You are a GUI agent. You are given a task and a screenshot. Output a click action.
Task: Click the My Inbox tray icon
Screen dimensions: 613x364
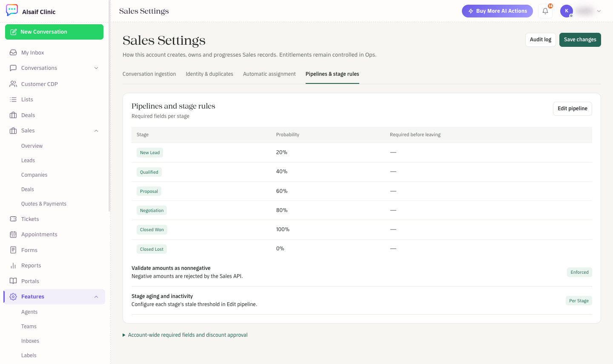(13, 52)
